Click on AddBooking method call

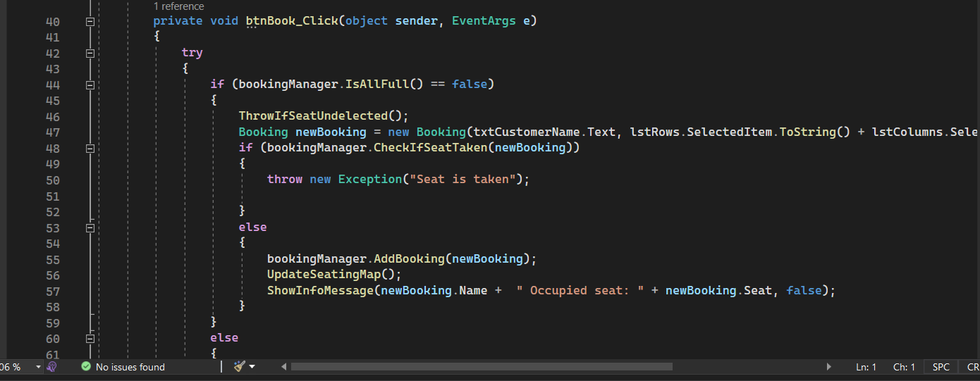click(x=409, y=258)
